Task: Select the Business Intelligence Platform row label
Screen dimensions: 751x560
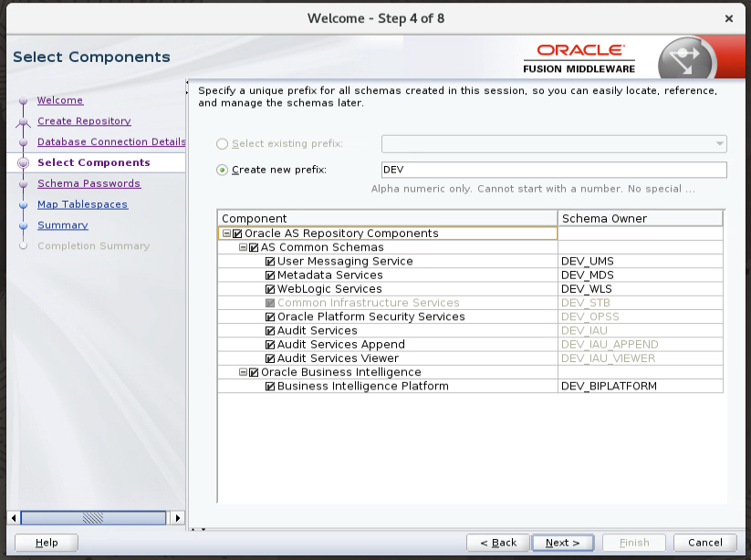Action: click(363, 387)
